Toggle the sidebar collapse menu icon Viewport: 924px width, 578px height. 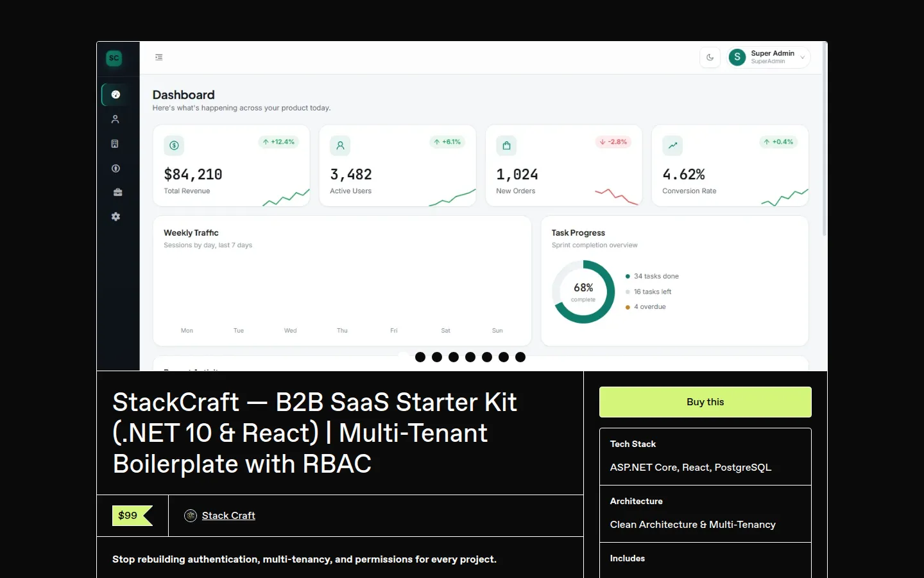click(159, 57)
